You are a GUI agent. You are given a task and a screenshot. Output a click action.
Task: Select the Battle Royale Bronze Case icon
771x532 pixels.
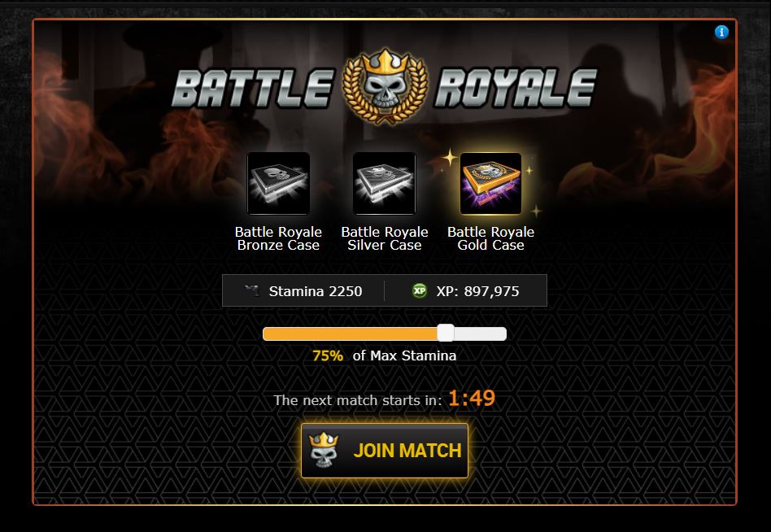point(278,183)
